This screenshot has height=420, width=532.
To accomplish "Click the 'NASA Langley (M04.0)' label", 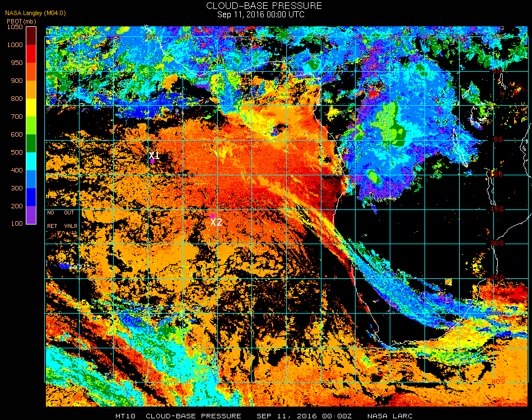I will [35, 13].
